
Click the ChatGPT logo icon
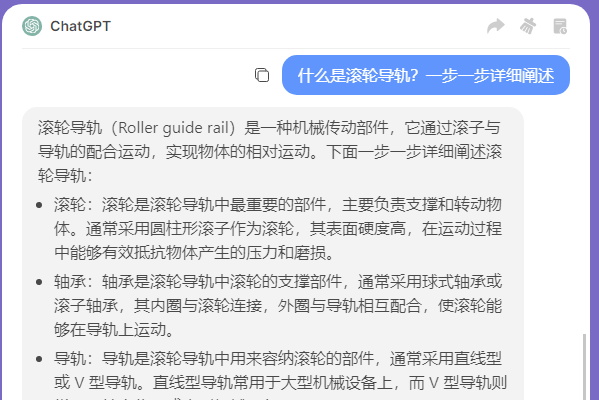32,26
